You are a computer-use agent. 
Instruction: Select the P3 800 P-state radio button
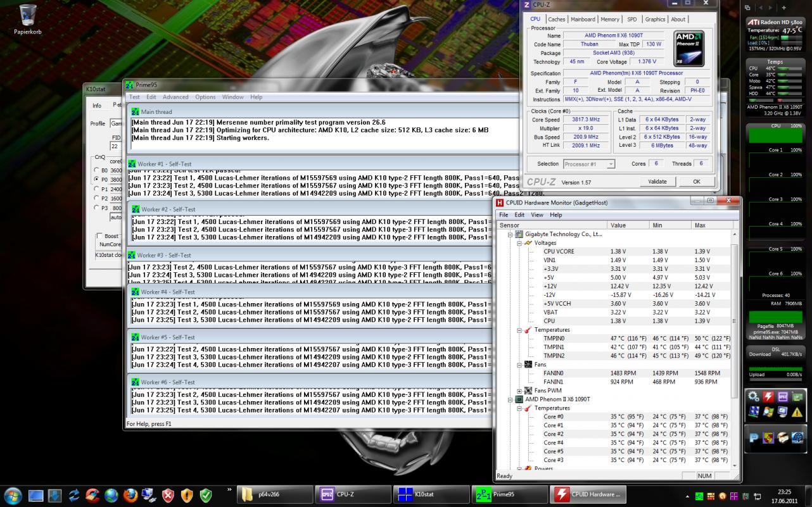click(97, 208)
